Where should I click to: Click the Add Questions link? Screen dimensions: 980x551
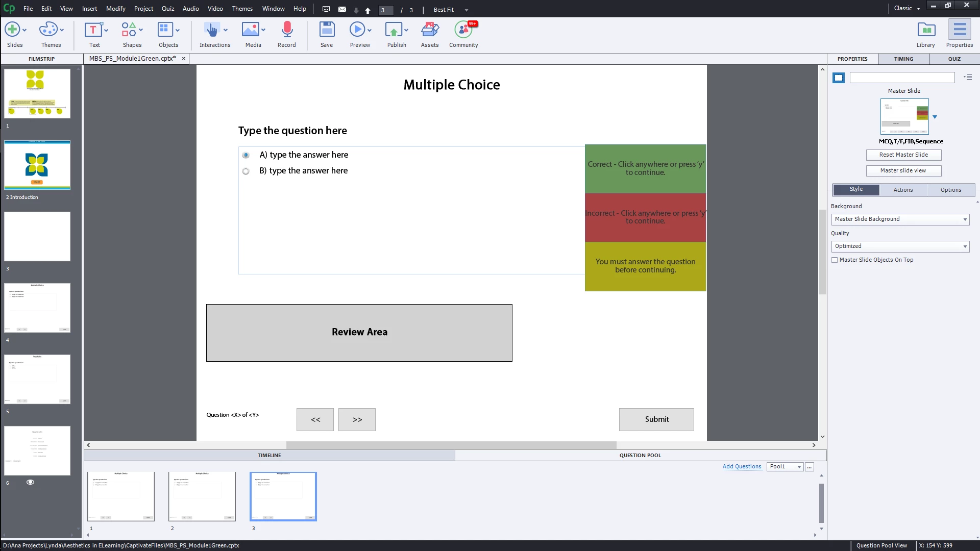coord(742,467)
